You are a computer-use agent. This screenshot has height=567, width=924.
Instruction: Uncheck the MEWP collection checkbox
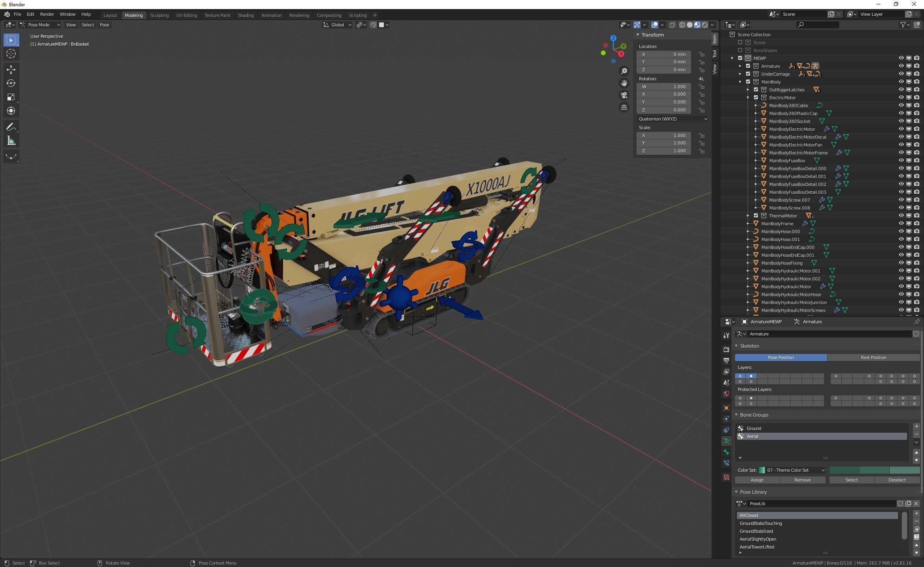pos(740,58)
